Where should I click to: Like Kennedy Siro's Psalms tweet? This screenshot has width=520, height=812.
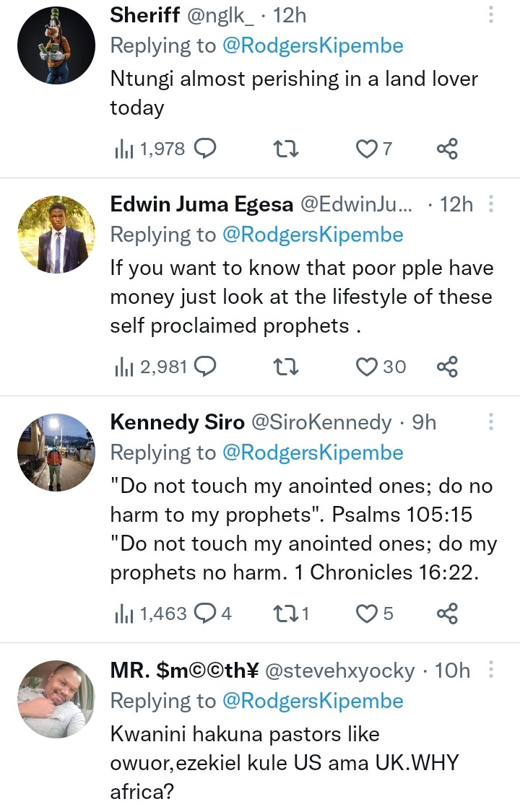click(368, 614)
